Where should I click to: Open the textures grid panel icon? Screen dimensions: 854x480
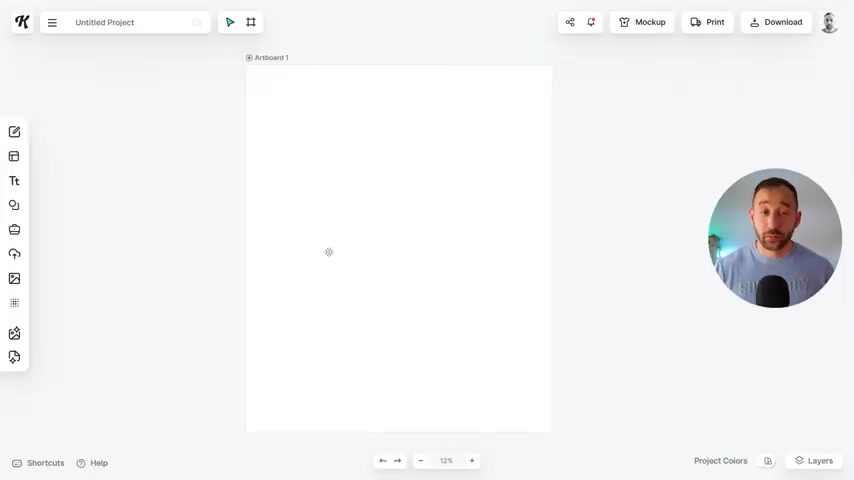[x=14, y=303]
